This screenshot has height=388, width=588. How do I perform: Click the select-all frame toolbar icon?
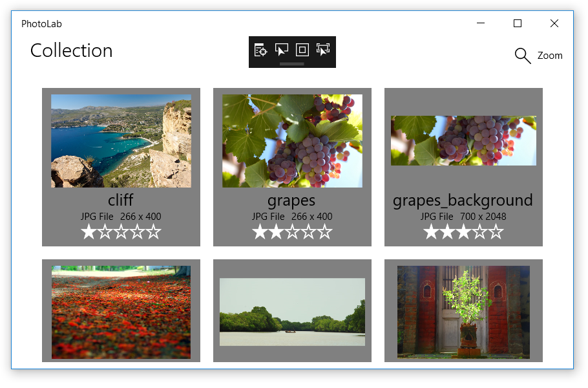pos(302,50)
